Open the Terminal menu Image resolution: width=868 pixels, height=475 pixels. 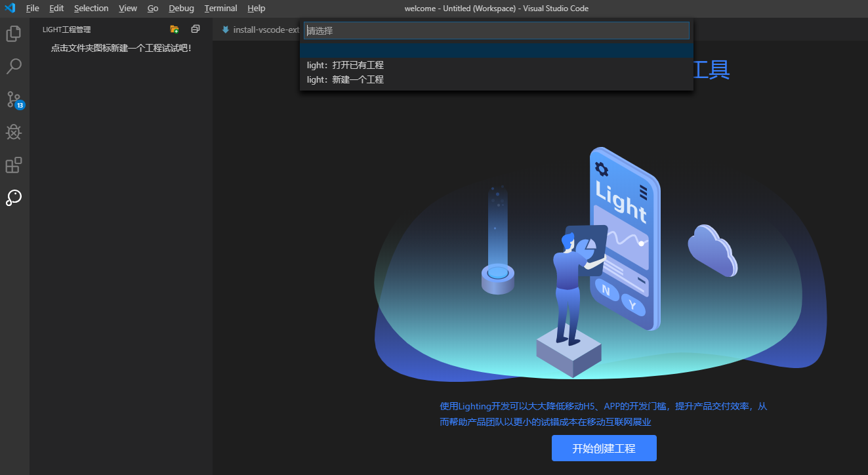[x=220, y=9]
